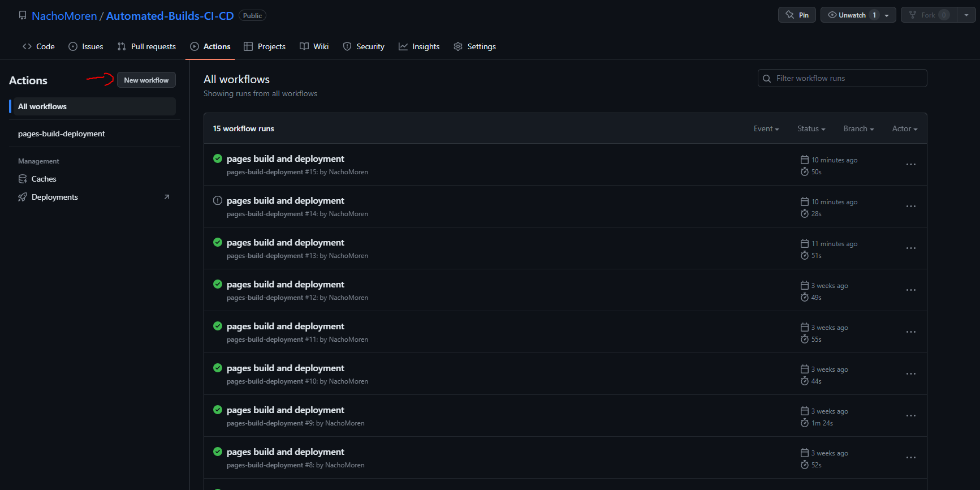980x490 pixels.
Task: Open the Projects tab
Action: (x=265, y=46)
